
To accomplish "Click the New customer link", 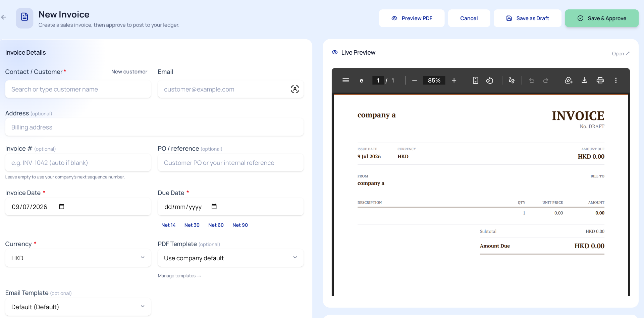I will 129,72.
